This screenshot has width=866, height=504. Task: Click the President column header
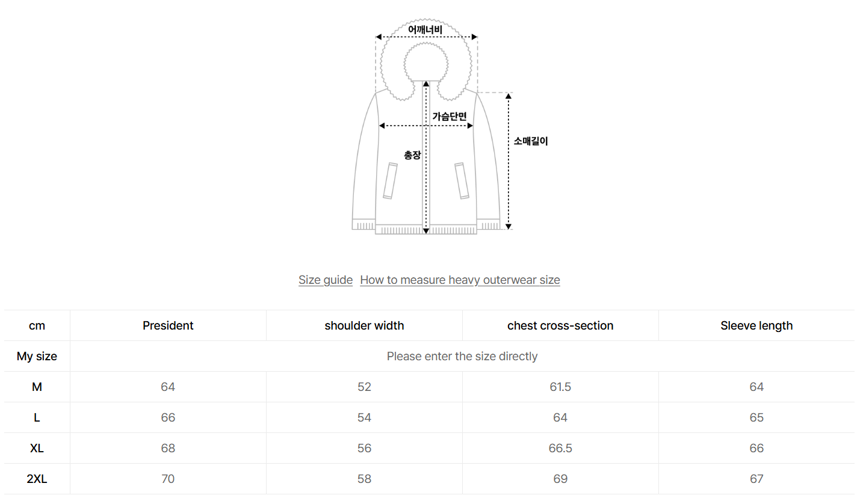pyautogui.click(x=168, y=325)
